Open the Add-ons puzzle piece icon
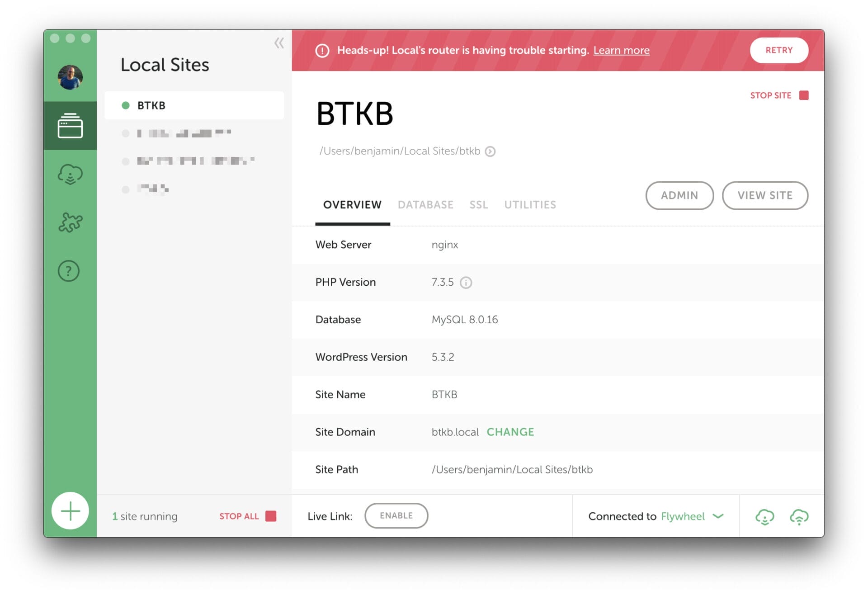This screenshot has width=868, height=595. click(x=70, y=222)
